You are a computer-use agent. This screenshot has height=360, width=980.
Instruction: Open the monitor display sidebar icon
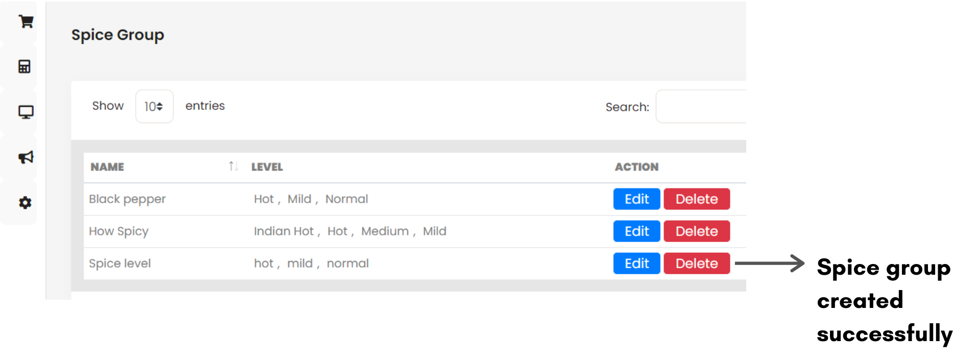tap(26, 112)
